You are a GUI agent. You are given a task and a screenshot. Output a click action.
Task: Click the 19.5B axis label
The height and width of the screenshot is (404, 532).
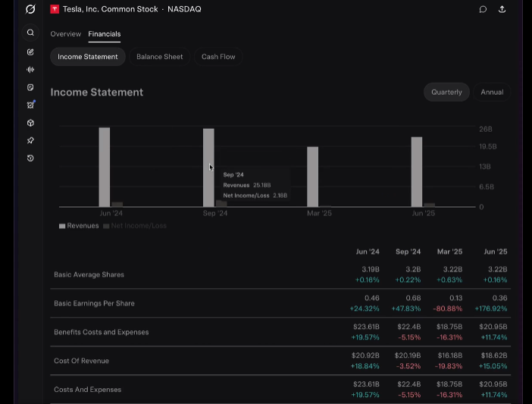click(x=488, y=146)
